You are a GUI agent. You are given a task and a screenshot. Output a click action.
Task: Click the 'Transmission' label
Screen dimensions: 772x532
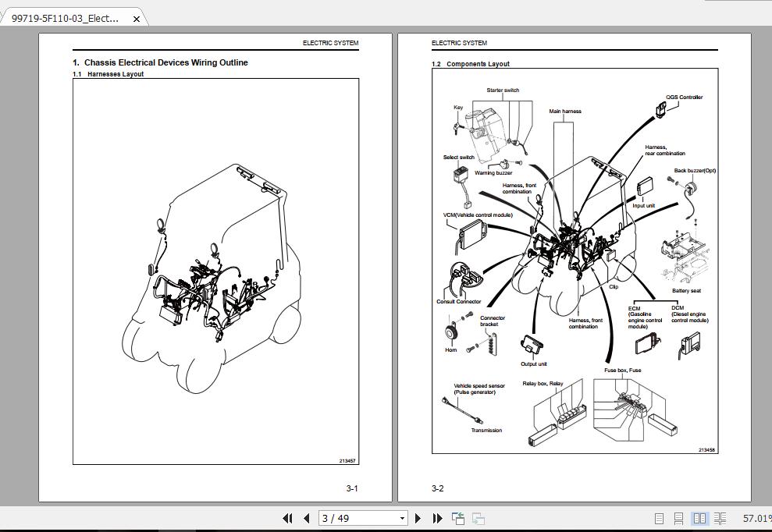pos(486,430)
